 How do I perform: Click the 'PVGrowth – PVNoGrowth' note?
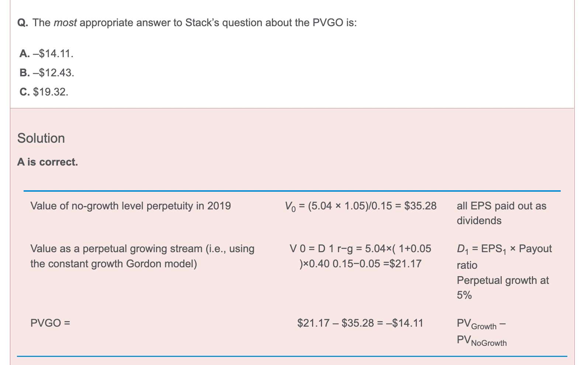coord(482,333)
